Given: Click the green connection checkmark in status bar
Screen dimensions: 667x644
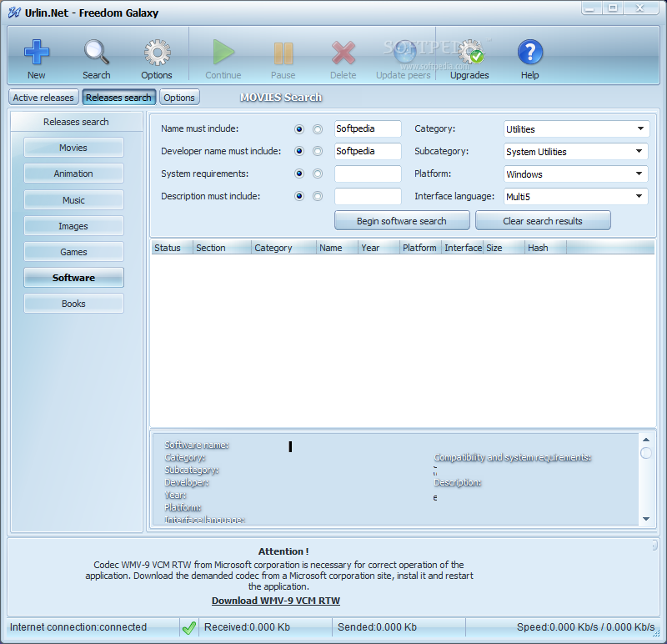Looking at the screenshot, I should pyautogui.click(x=189, y=627).
